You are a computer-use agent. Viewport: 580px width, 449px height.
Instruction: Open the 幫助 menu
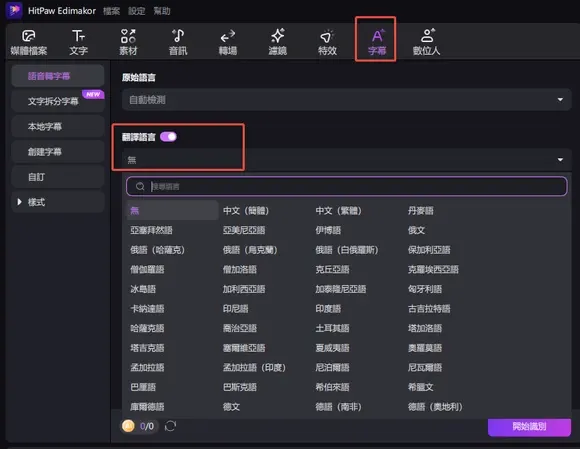coord(162,11)
